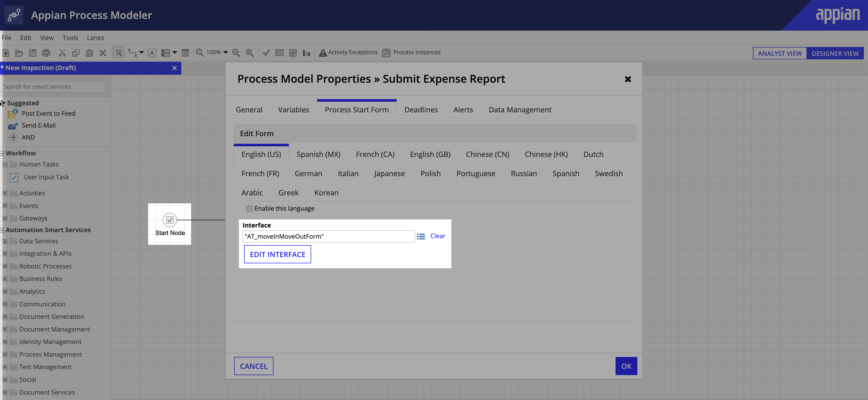Viewport: 868px width, 400px height.
Task: Click the Post Event to Feed smart service
Action: tap(42, 113)
